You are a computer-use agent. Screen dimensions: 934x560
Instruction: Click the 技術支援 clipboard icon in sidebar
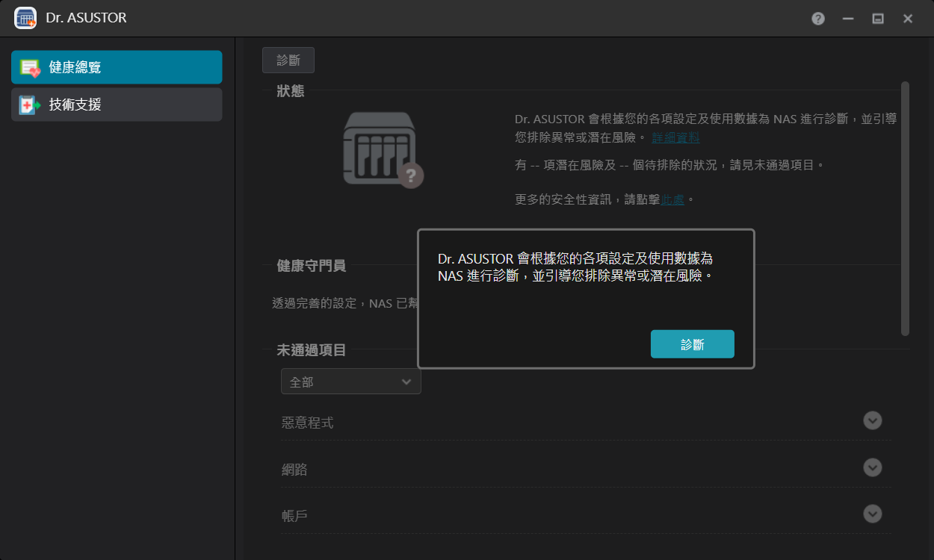[30, 105]
